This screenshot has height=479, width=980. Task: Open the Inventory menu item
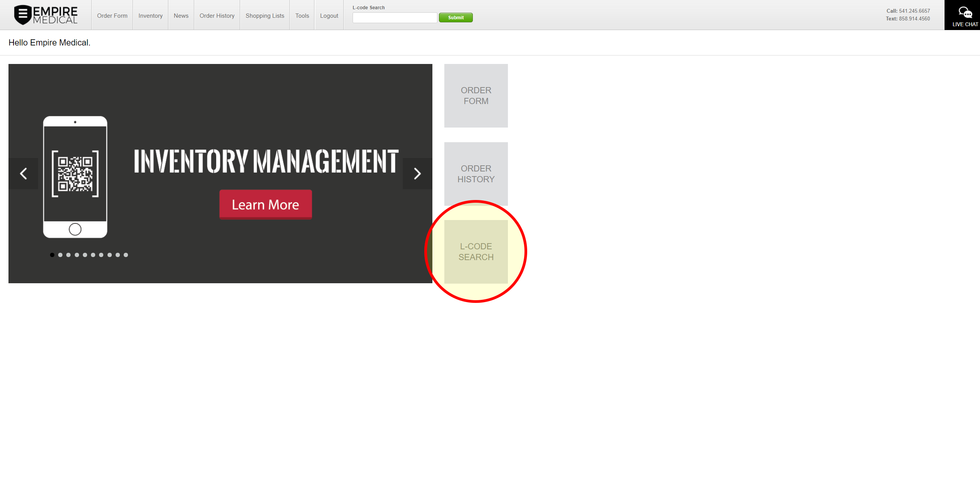(150, 15)
